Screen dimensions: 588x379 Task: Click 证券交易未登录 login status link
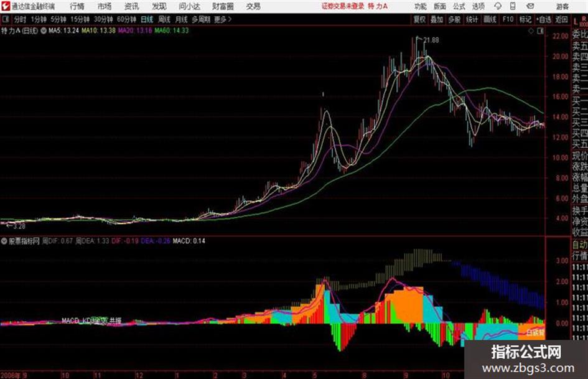click(x=343, y=6)
